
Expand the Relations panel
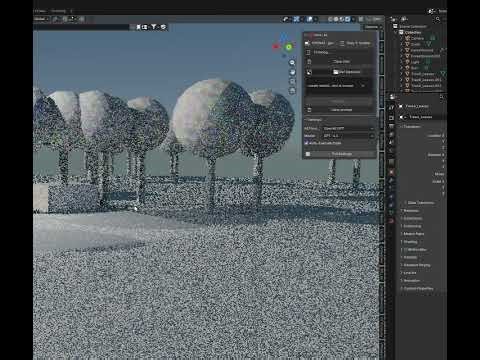point(411,211)
